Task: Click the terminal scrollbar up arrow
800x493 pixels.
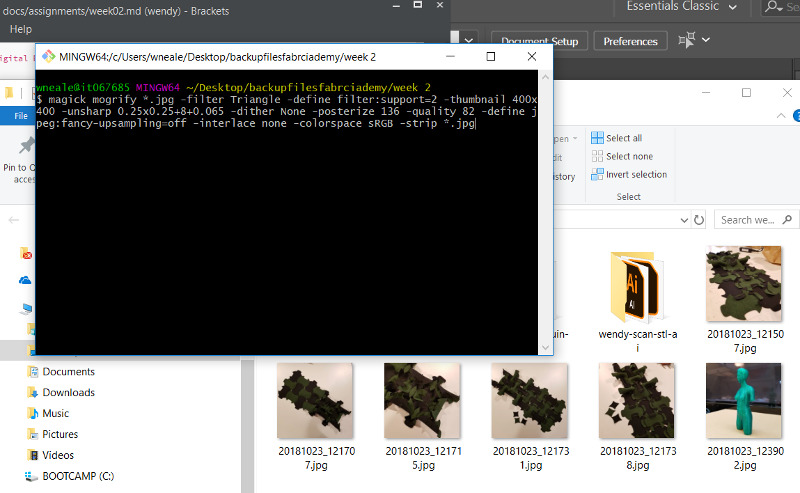Action: (x=545, y=77)
